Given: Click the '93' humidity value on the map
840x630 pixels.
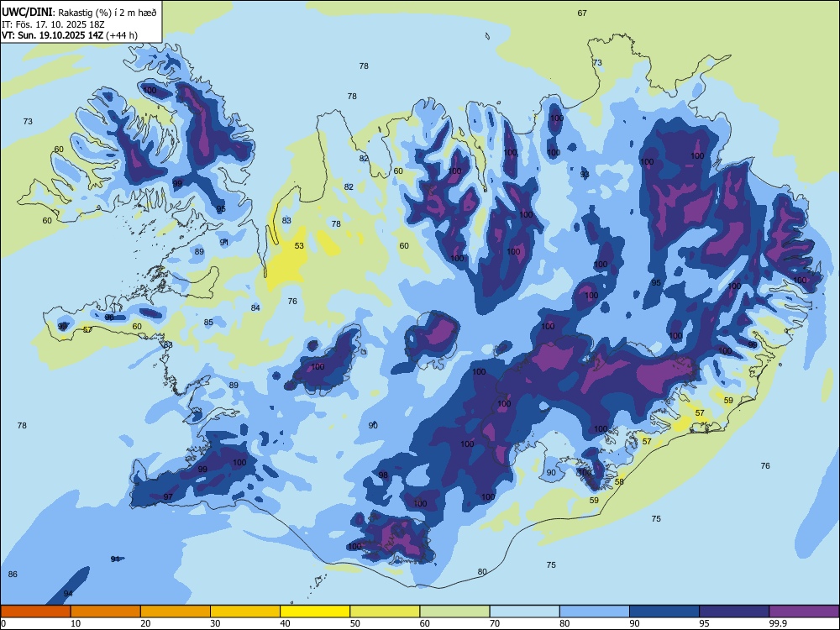Looking at the screenshot, I should (x=585, y=174).
